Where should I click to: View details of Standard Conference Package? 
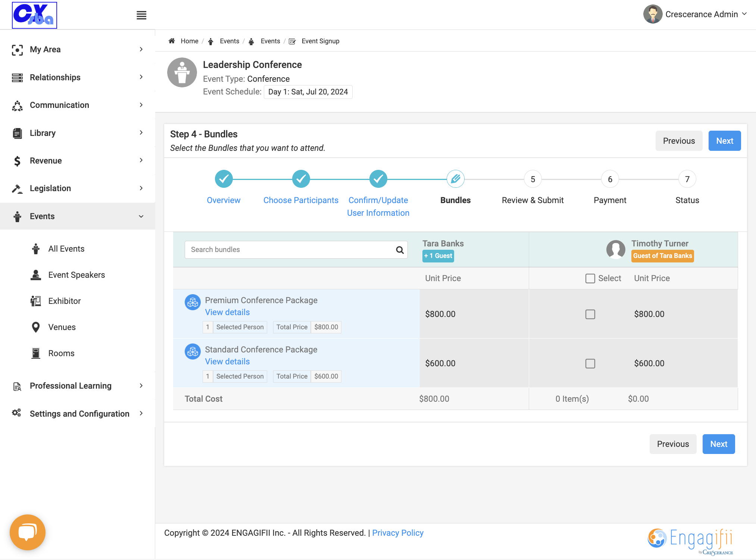point(227,362)
